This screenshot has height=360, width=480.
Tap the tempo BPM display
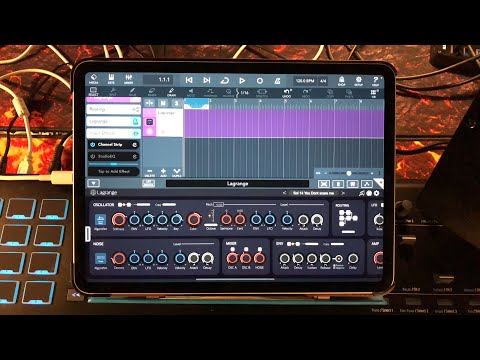click(305, 81)
